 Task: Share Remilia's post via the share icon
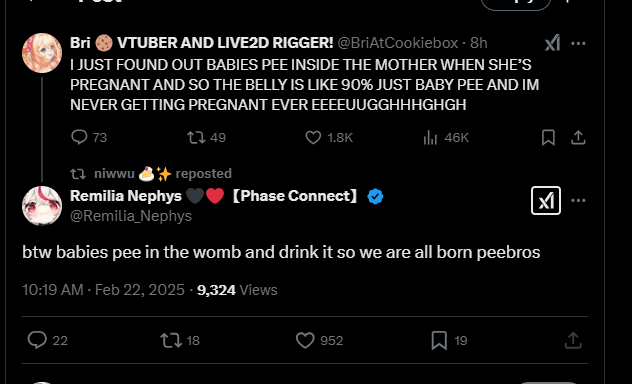(573, 340)
